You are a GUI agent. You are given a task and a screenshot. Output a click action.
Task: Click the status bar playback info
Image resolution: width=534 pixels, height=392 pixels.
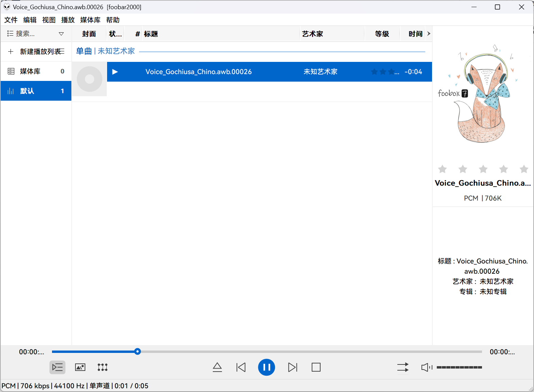click(75, 386)
